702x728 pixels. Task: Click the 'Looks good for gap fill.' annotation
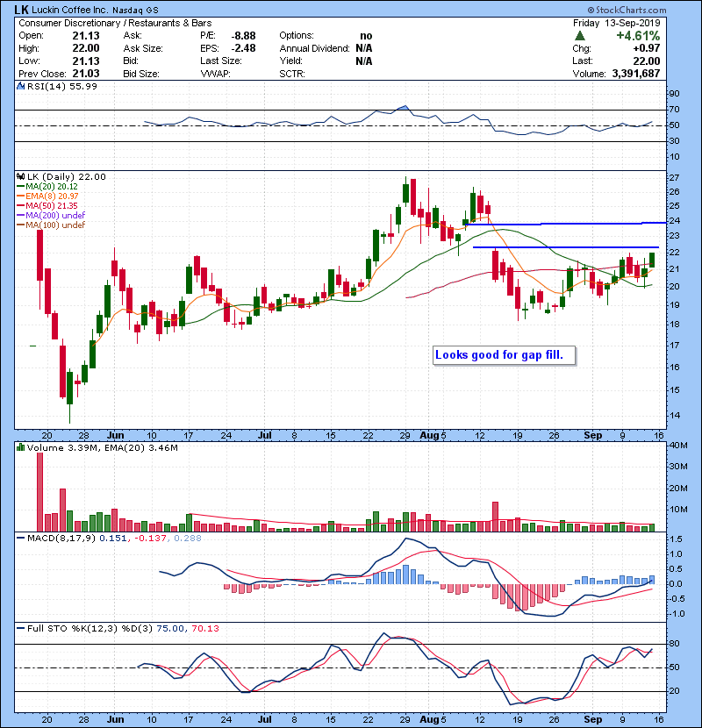coord(504,355)
